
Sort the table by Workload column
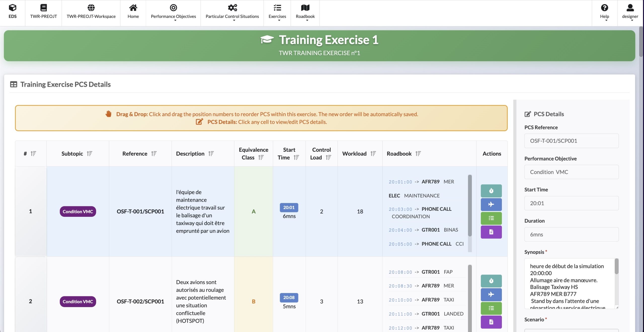coord(373,153)
